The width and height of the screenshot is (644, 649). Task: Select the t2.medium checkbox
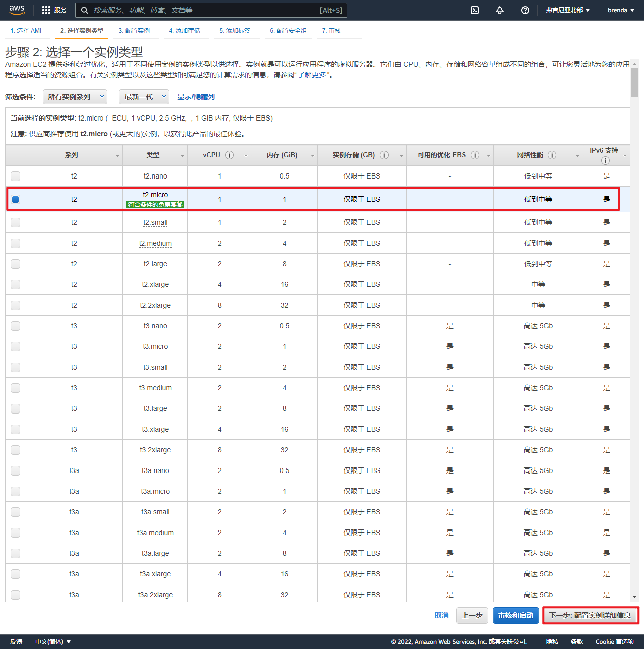[x=16, y=243]
